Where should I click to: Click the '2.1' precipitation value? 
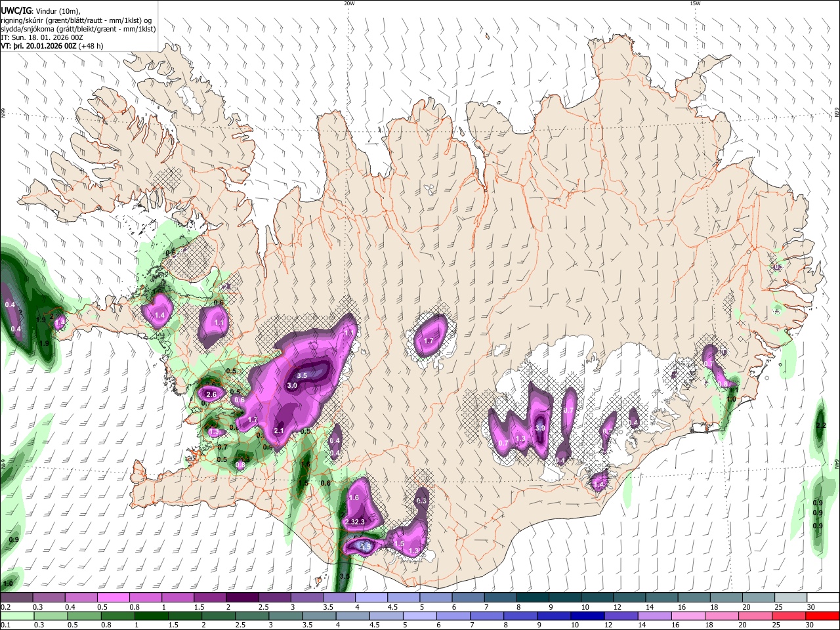click(x=278, y=431)
